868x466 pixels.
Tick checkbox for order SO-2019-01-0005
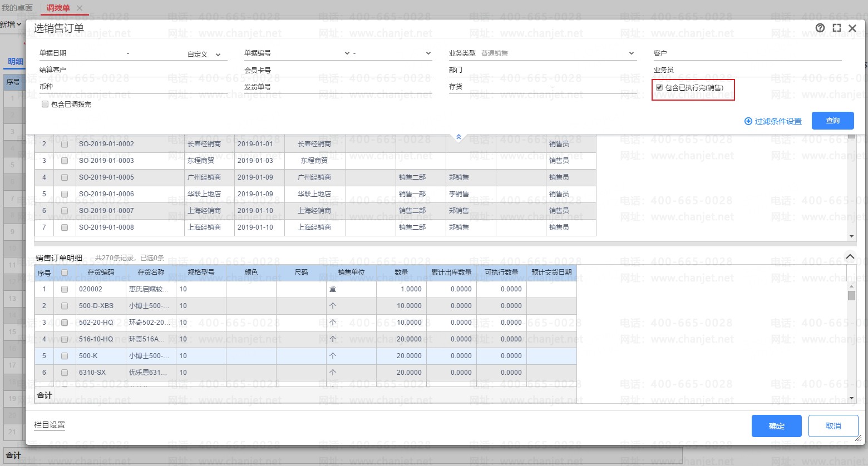[65, 177]
